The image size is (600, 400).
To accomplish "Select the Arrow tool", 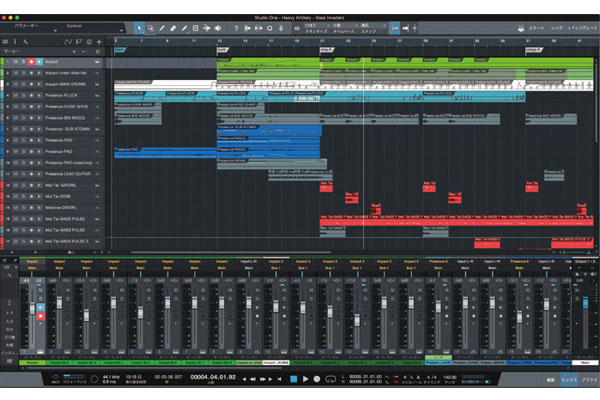I will [x=139, y=28].
